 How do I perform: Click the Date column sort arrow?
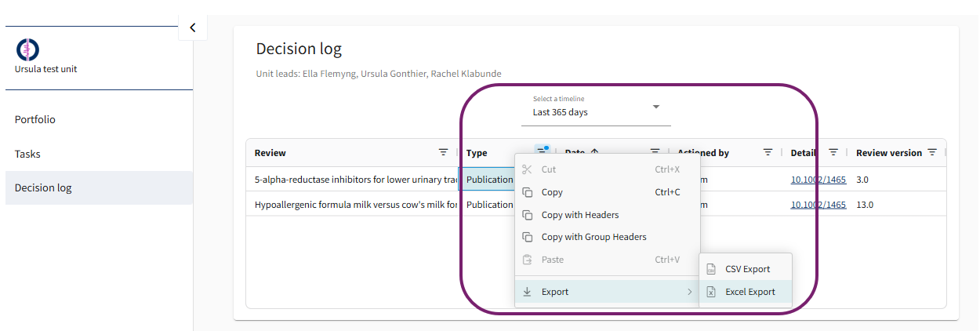[593, 153]
